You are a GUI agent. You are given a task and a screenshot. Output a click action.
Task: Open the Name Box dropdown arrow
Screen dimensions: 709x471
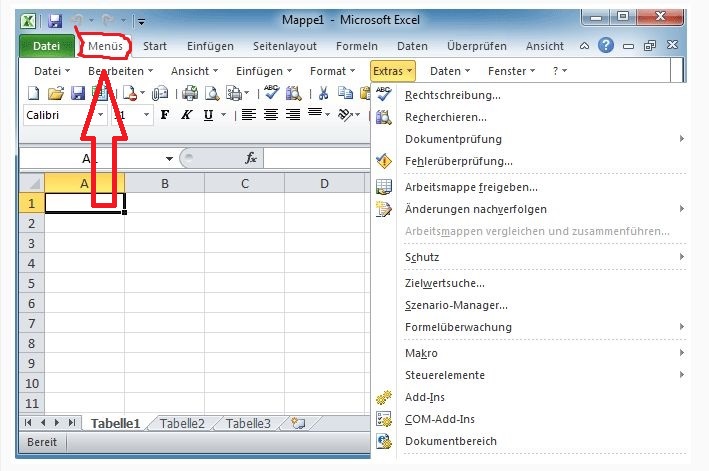click(x=169, y=158)
